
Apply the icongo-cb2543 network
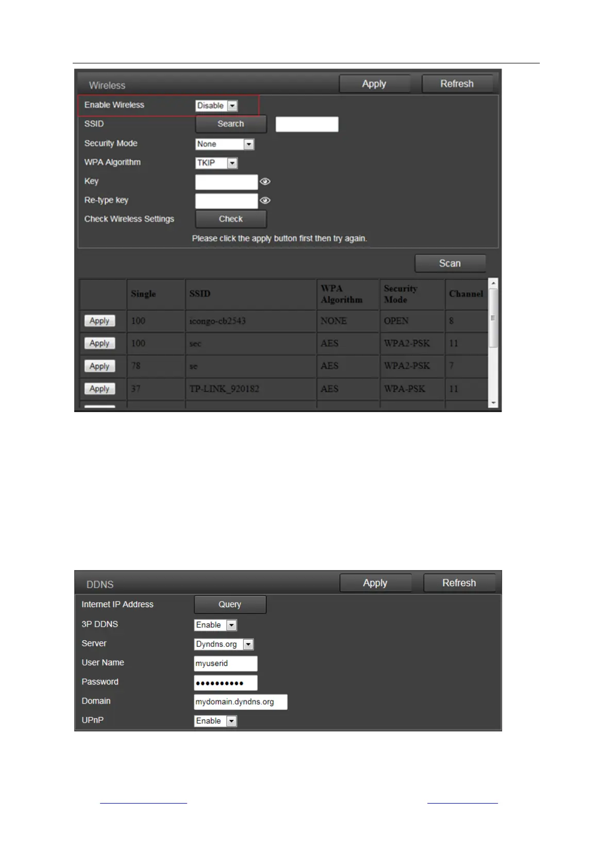coord(99,321)
